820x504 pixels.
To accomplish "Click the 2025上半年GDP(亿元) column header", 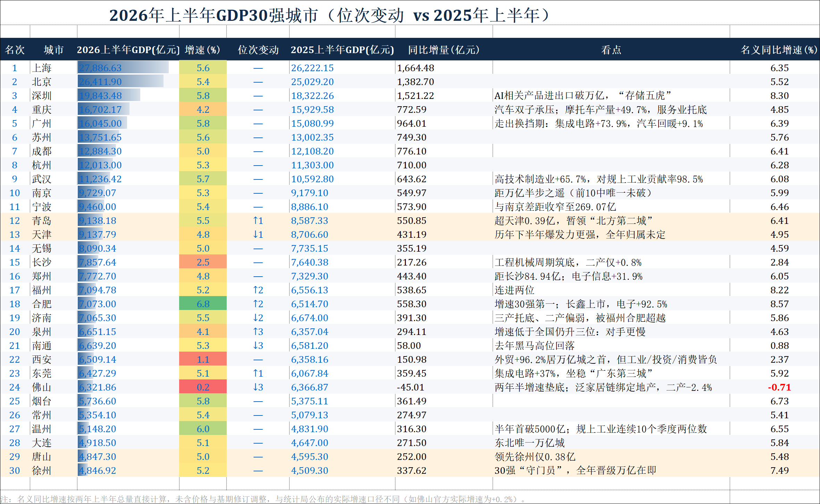I will 342,50.
